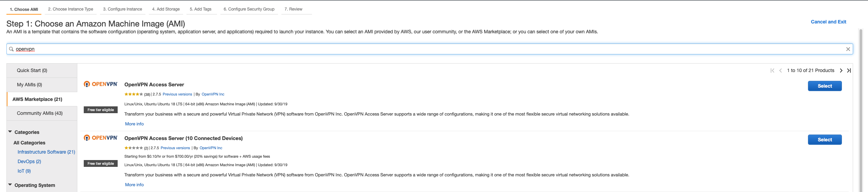Open OpenVPN Inc vendor link in first listing
The height and width of the screenshot is (192, 868).
click(213, 94)
